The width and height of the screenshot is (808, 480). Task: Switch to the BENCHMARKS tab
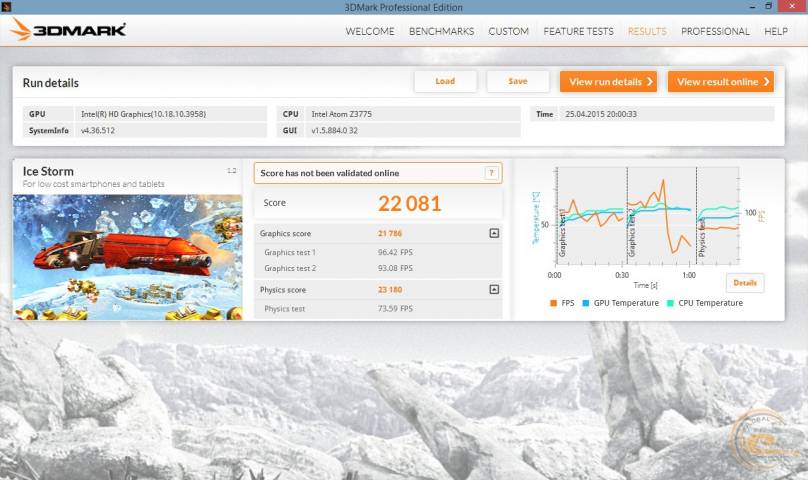[442, 31]
